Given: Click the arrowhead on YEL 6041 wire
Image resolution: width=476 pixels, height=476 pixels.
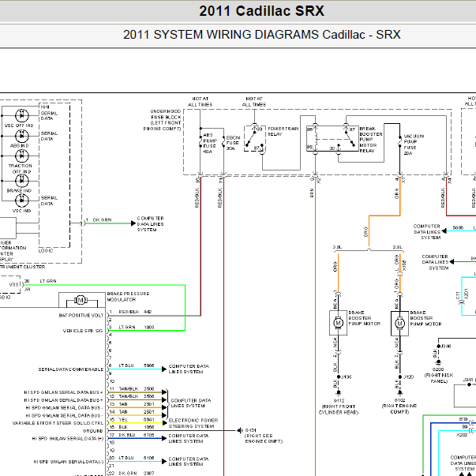Looking at the screenshot, I should [x=164, y=423].
